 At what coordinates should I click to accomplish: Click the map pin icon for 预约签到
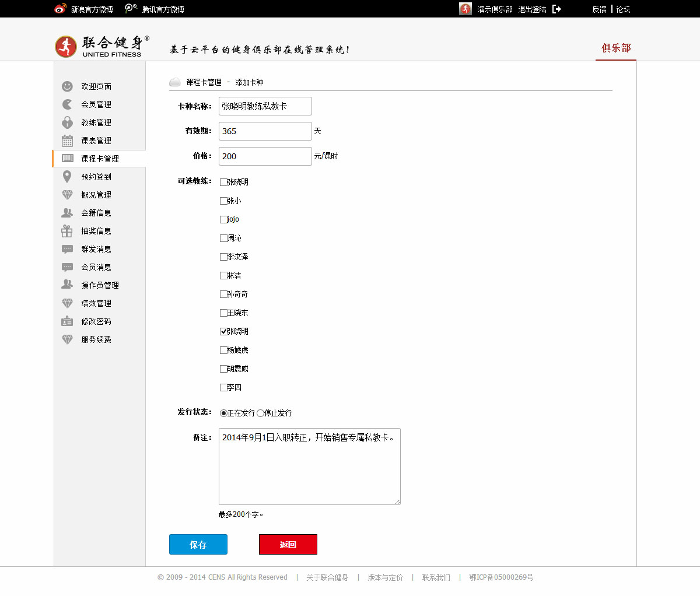point(67,177)
